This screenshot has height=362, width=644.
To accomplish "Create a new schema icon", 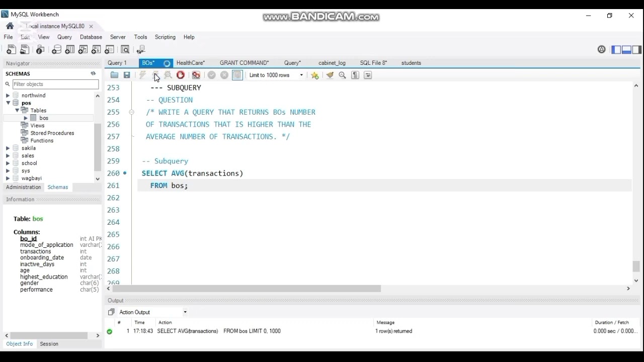I will pos(57,49).
